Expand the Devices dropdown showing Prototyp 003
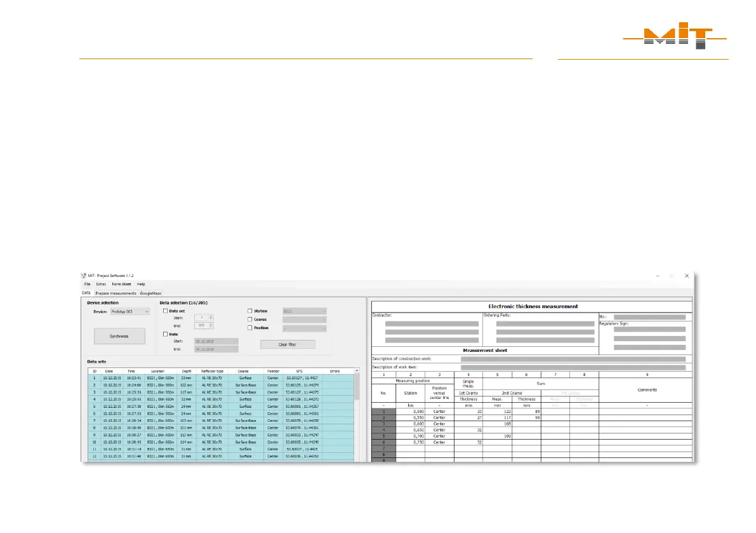This screenshot has height=533, width=756. [x=130, y=311]
